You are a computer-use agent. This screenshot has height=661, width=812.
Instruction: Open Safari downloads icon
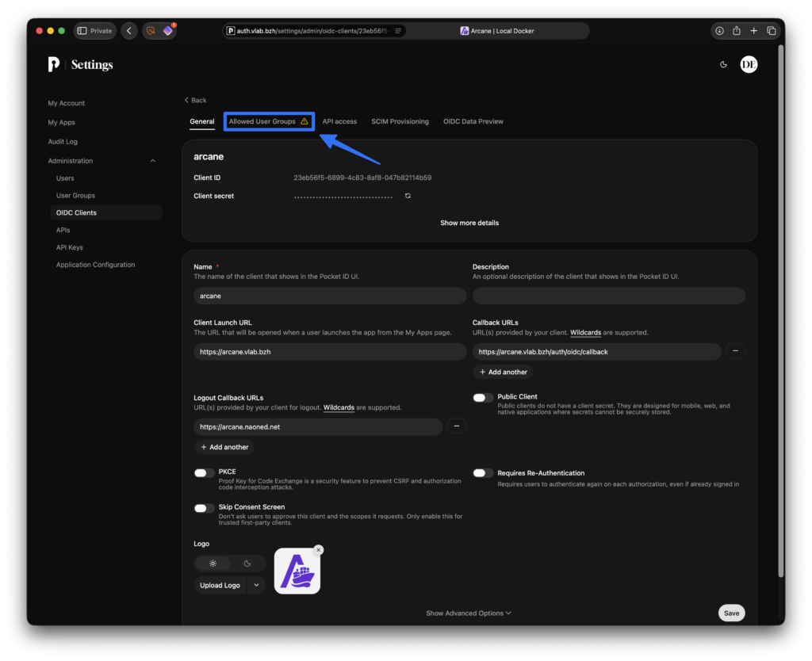point(719,31)
